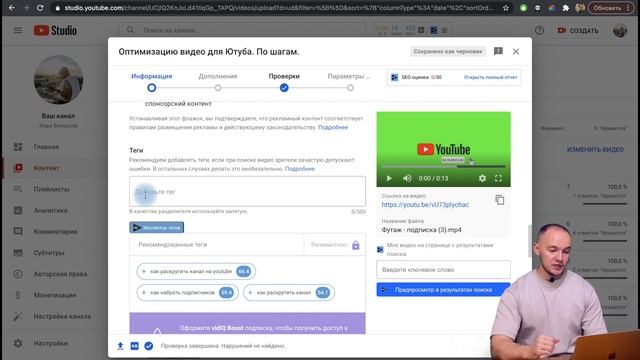Reload the page in browser
This screenshot has height=360, width=640.
coord(40,8)
